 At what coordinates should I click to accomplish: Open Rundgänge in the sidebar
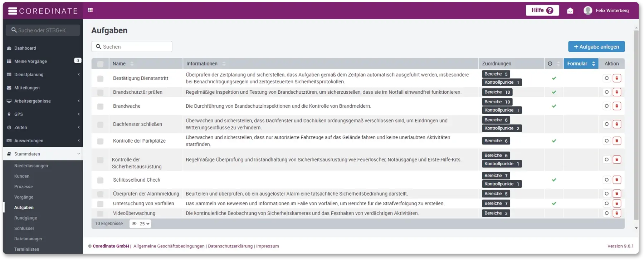pyautogui.click(x=25, y=218)
